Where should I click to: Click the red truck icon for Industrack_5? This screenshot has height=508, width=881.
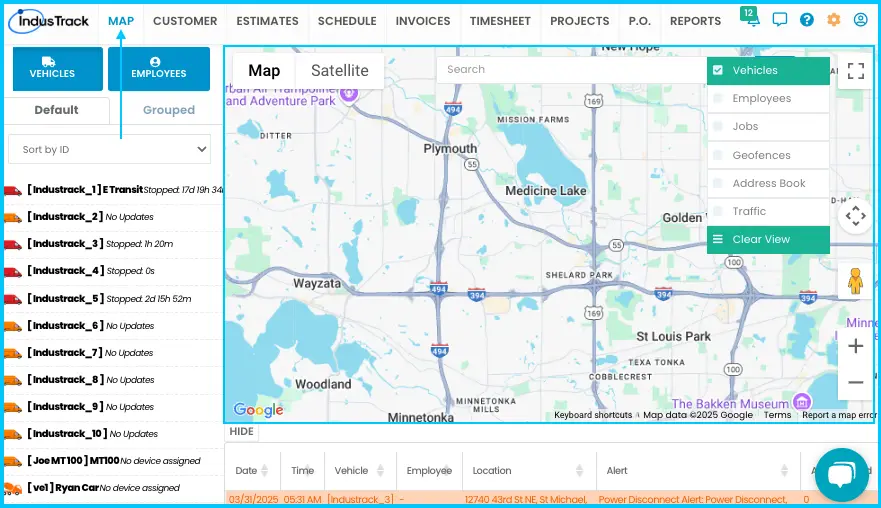point(13,299)
